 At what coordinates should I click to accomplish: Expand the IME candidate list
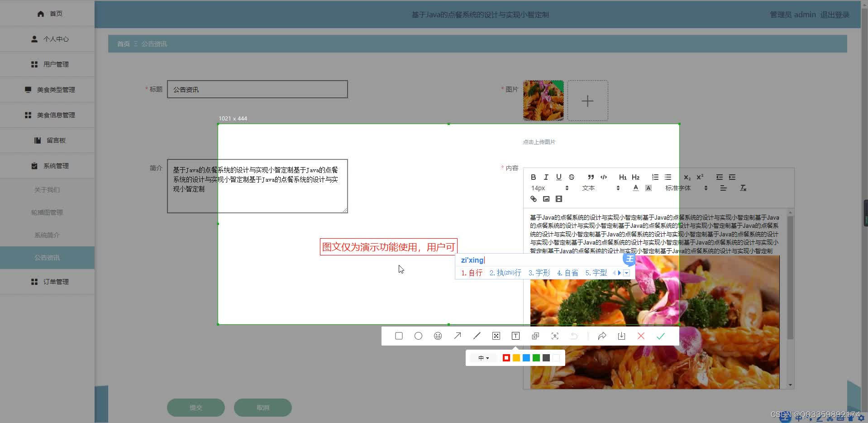pos(626,273)
